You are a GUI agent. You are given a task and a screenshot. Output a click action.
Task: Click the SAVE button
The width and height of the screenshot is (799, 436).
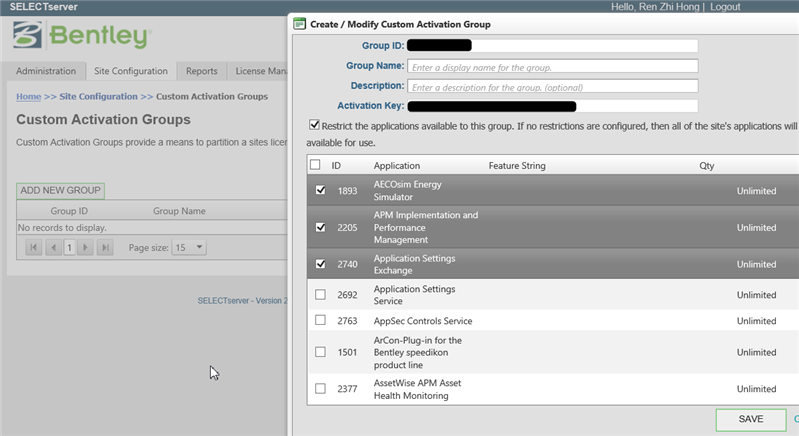[750, 419]
